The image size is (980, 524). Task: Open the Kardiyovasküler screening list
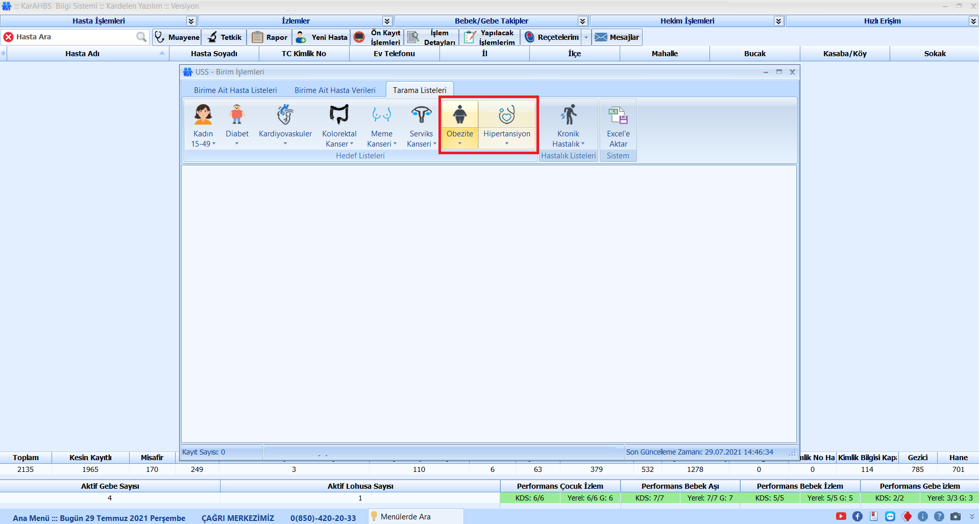tap(285, 124)
